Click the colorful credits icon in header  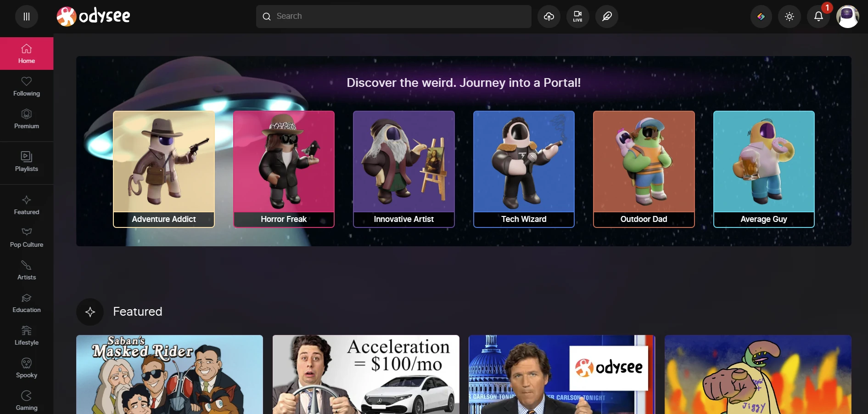(x=761, y=17)
